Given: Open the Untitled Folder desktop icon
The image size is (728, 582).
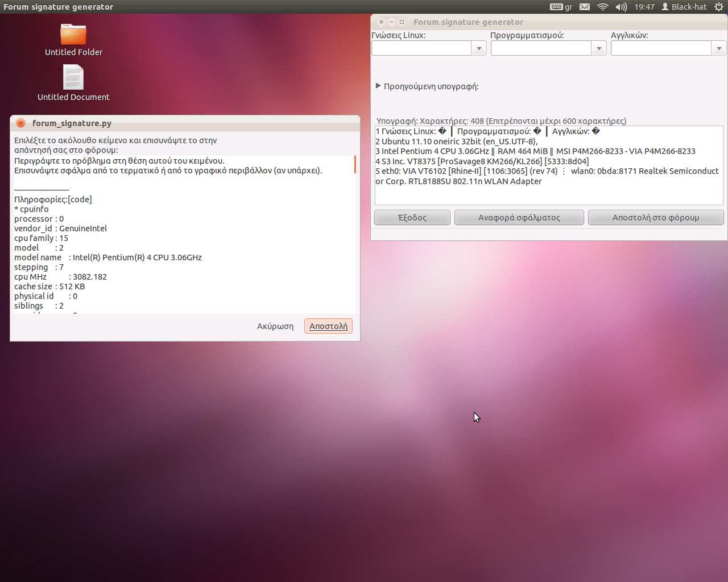Looking at the screenshot, I should 73,35.
